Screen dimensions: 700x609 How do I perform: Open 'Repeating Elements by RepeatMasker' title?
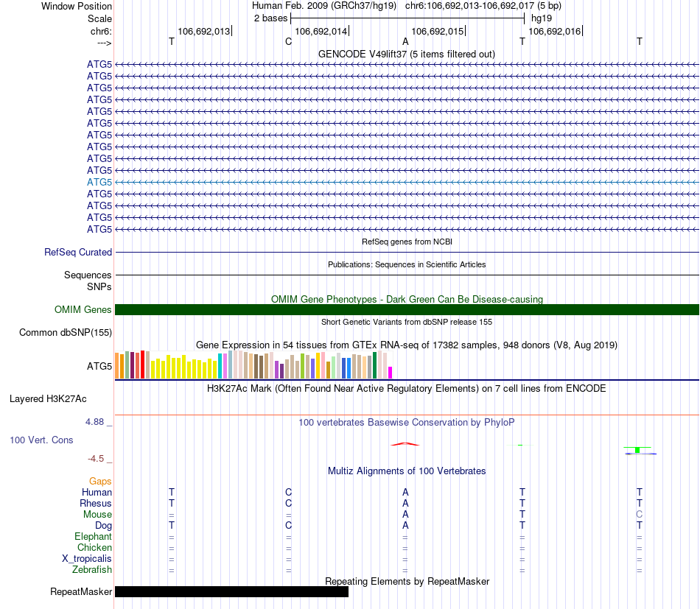click(407, 581)
